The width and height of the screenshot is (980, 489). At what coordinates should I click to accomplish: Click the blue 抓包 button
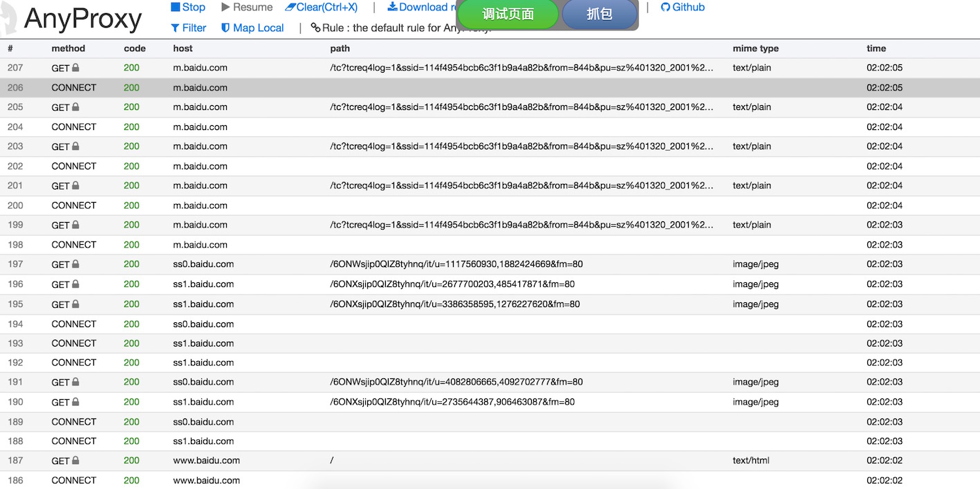click(600, 14)
